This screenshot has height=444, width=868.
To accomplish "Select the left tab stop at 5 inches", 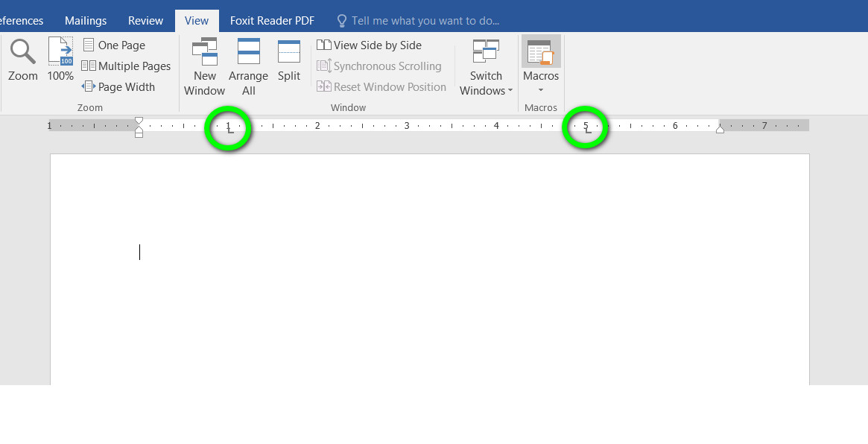I will click(589, 130).
